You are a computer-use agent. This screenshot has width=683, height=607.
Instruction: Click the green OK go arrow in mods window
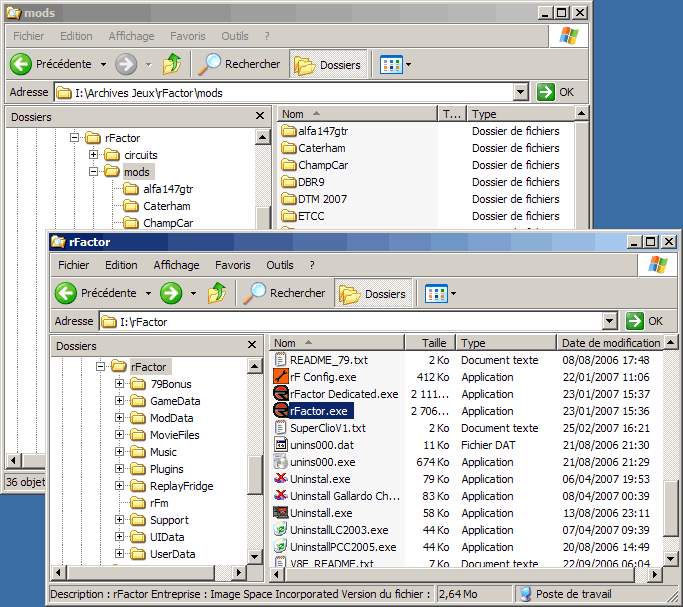coord(546,92)
